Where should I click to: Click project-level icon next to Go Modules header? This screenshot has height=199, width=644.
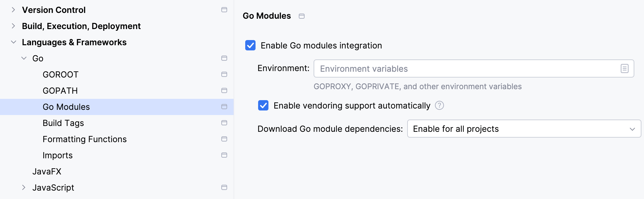[x=302, y=16]
